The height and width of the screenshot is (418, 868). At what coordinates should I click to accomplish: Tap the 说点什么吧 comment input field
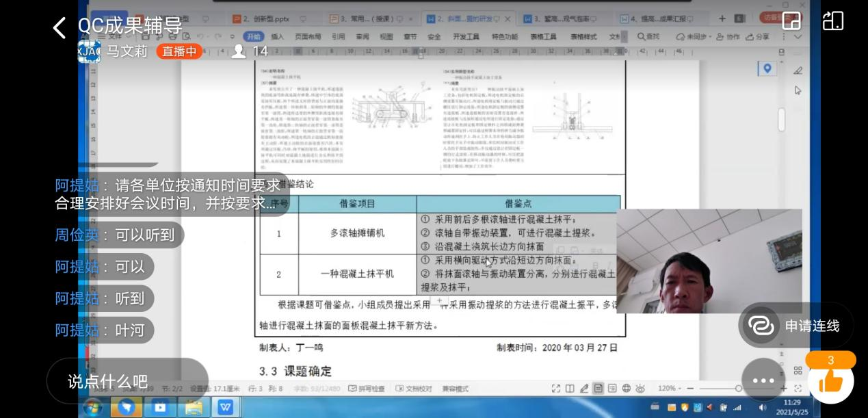click(x=108, y=381)
